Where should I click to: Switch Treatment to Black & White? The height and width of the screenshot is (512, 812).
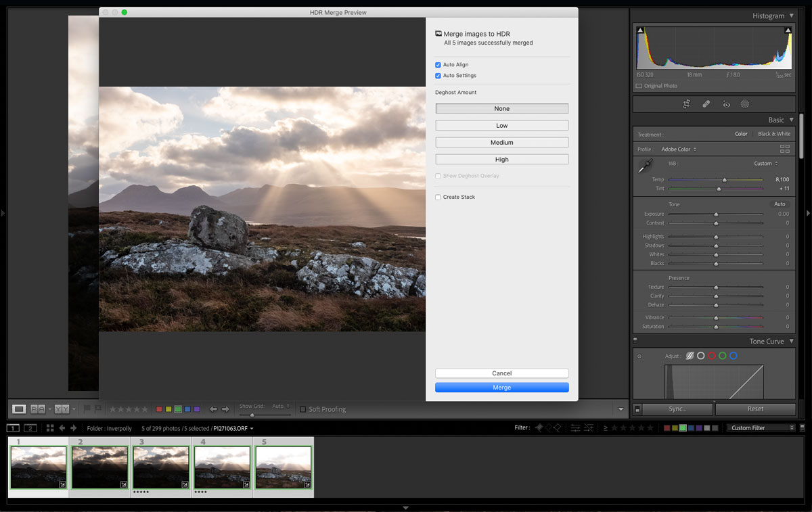tap(774, 134)
